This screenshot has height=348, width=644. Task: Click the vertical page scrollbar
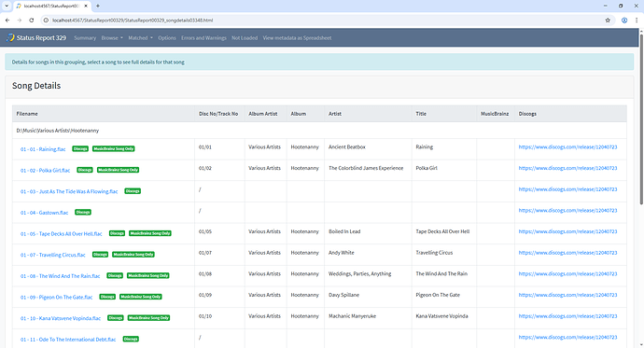641,119
